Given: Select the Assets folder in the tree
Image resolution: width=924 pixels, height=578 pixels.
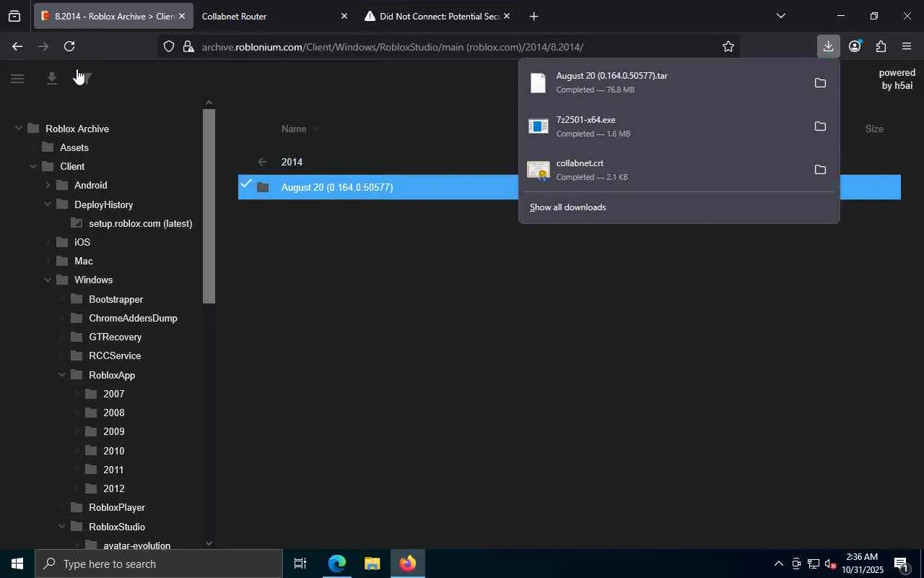Looking at the screenshot, I should pos(74,147).
